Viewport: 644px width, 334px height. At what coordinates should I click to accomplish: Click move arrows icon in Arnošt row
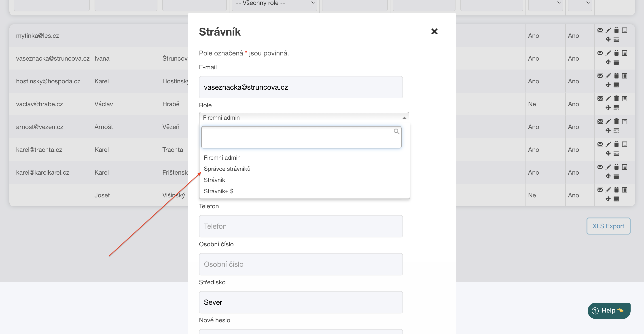pyautogui.click(x=608, y=131)
